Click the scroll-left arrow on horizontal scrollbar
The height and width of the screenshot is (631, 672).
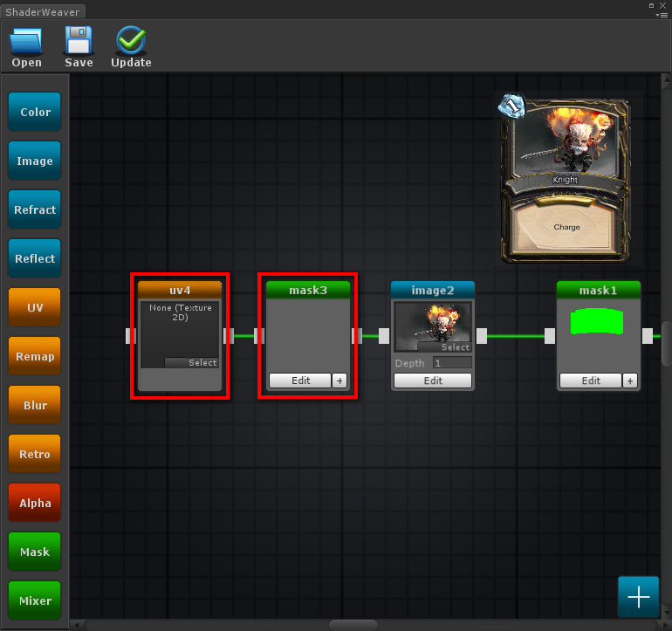(76, 625)
